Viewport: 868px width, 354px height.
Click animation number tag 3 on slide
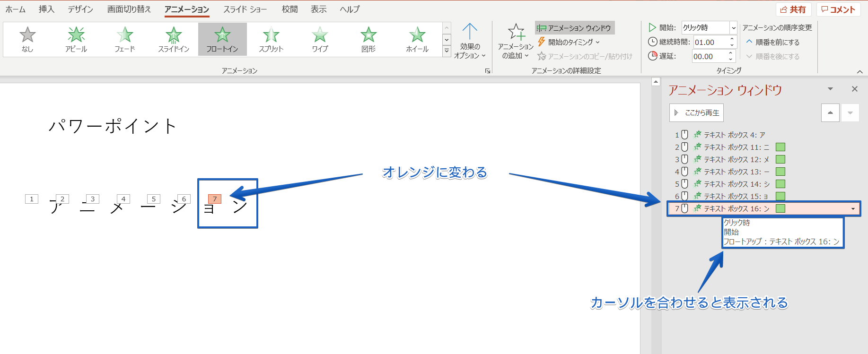pyautogui.click(x=93, y=199)
